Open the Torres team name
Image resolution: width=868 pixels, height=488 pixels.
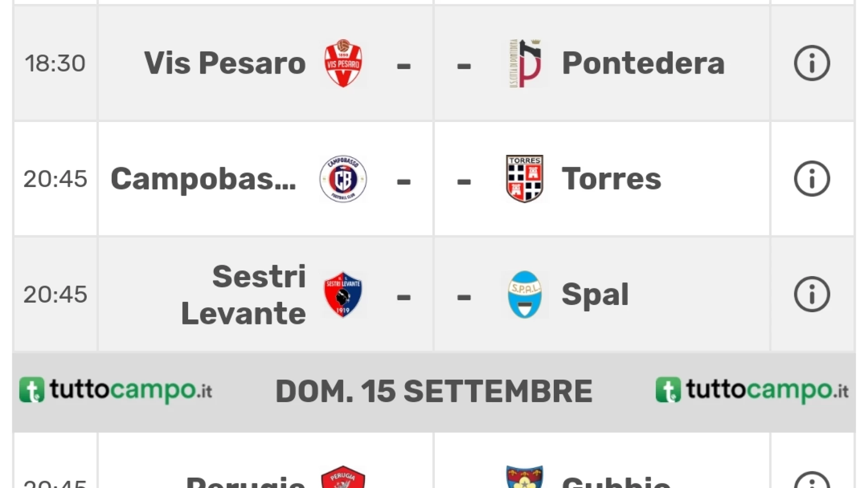[611, 179]
